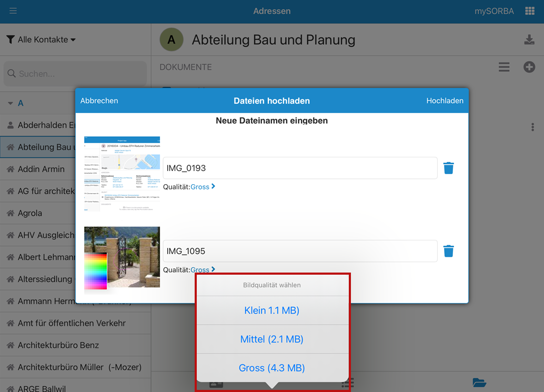Click the download icon beside contact title
Viewport: 544px width, 392px height.
click(x=529, y=40)
